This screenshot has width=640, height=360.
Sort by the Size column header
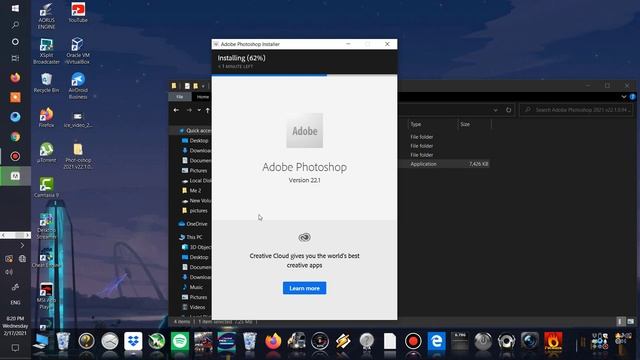pos(474,124)
